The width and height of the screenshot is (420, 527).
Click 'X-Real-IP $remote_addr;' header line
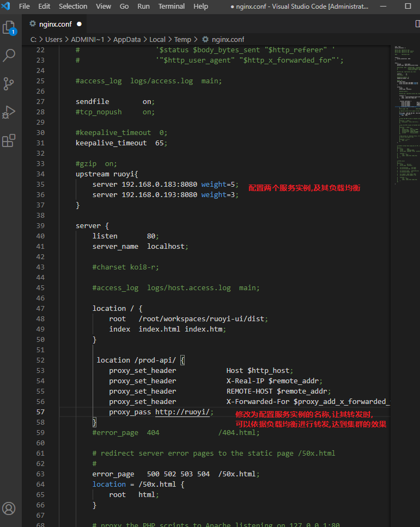point(216,381)
